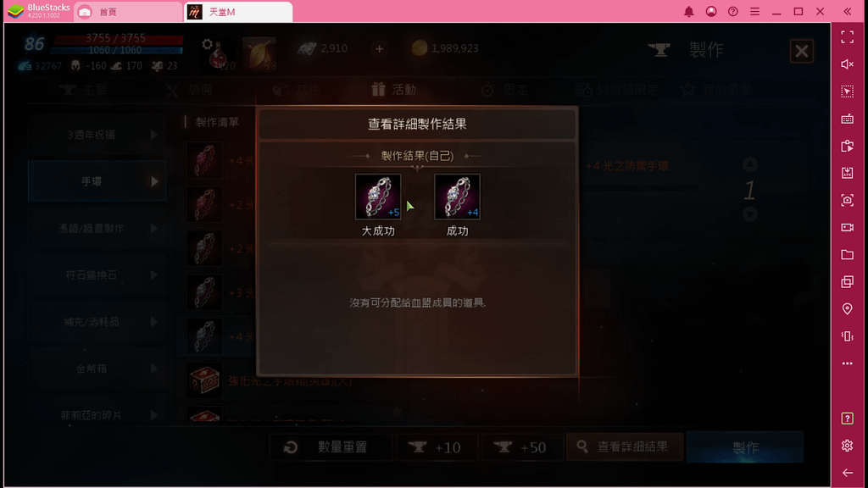Open the keyboard controls icon
The image size is (868, 488).
click(x=847, y=119)
